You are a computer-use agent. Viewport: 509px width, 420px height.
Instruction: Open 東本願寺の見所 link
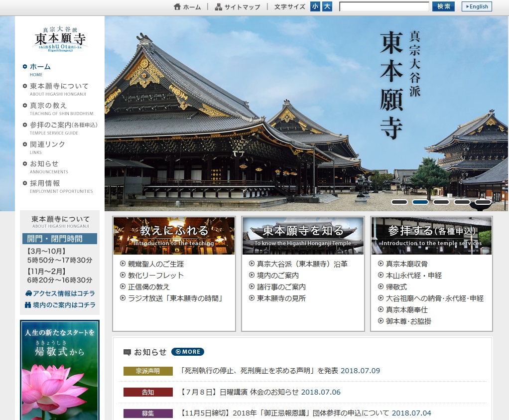pos(281,298)
